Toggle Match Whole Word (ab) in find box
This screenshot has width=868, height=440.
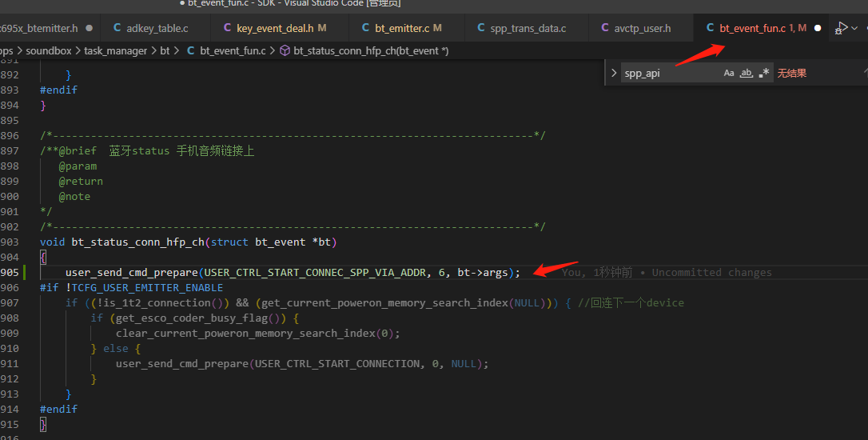tap(747, 73)
